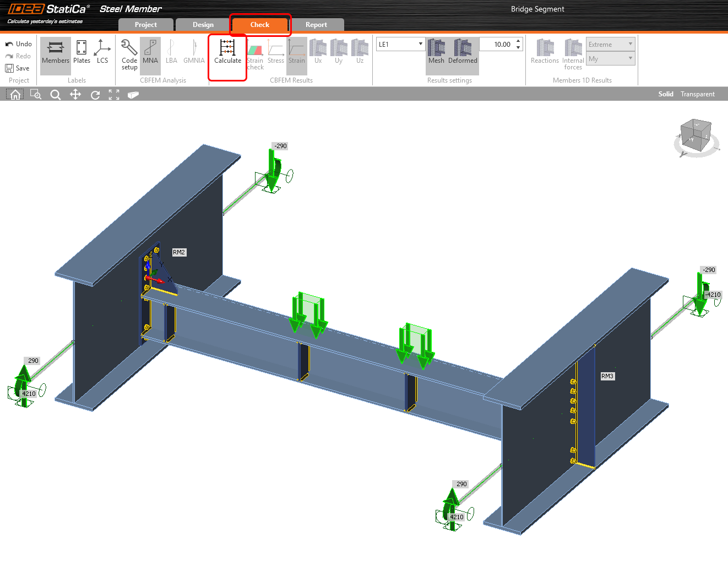
Task: Open Code setup wrench tool
Action: (129, 54)
